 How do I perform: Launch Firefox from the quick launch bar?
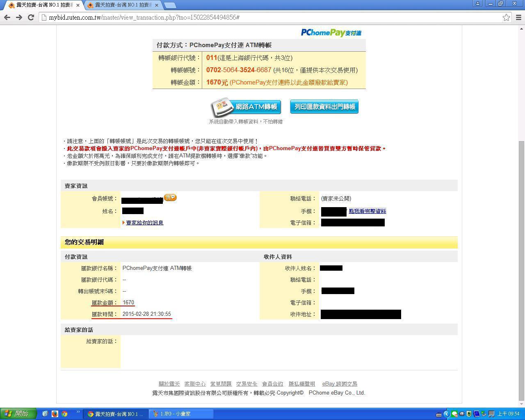55,414
